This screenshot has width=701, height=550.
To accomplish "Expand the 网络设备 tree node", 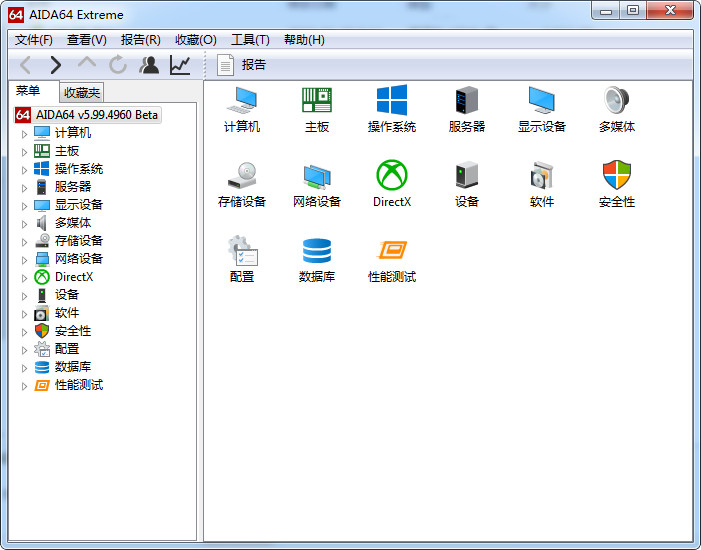I will tap(24, 260).
